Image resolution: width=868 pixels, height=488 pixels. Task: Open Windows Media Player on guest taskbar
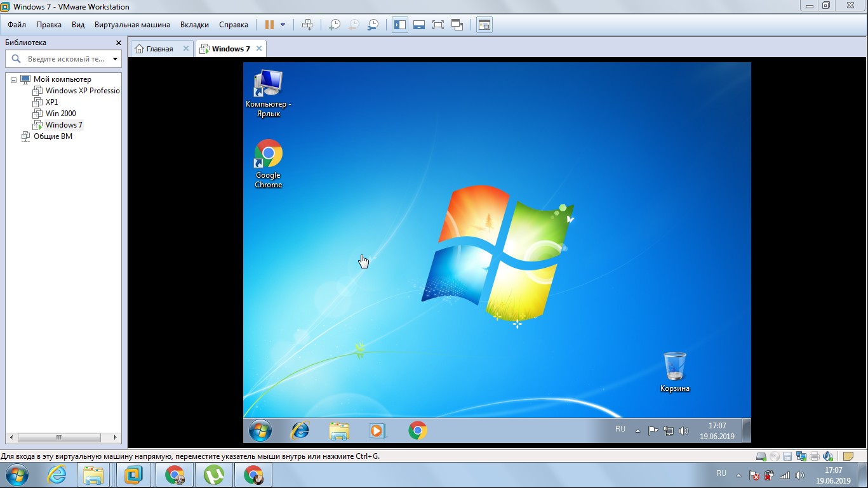tap(378, 430)
